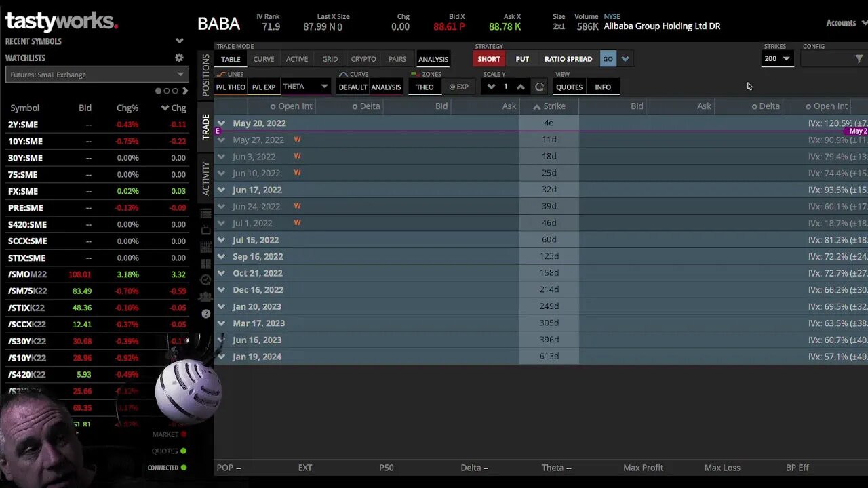Screen dimensions: 868x488
Task: Switch to GRID trade mode
Action: [x=330, y=59]
